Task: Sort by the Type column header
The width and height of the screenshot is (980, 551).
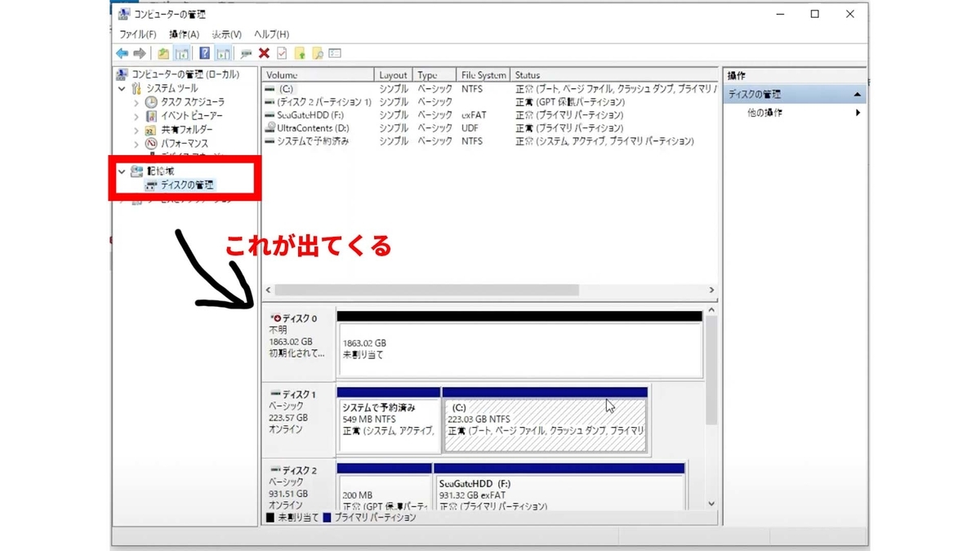Action: click(x=435, y=75)
